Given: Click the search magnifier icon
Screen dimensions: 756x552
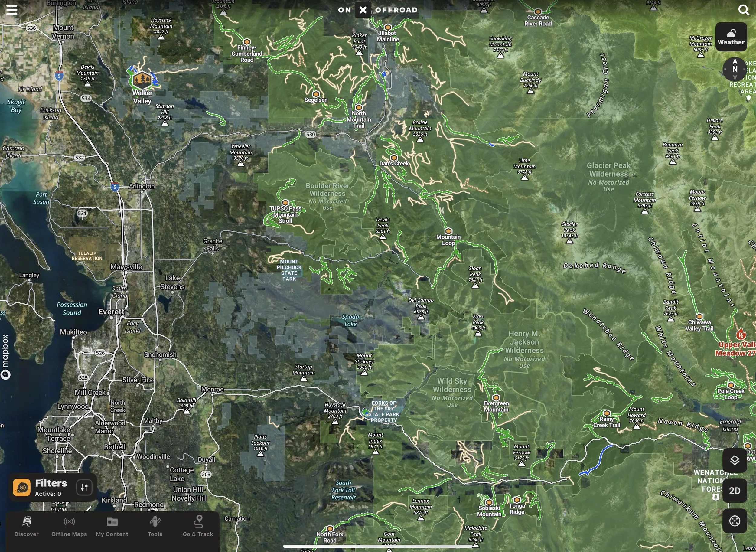Looking at the screenshot, I should (x=743, y=10).
